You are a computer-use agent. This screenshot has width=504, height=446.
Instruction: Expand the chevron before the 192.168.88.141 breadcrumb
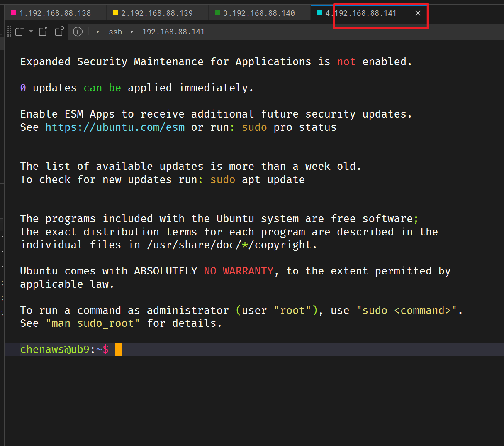pos(132,32)
